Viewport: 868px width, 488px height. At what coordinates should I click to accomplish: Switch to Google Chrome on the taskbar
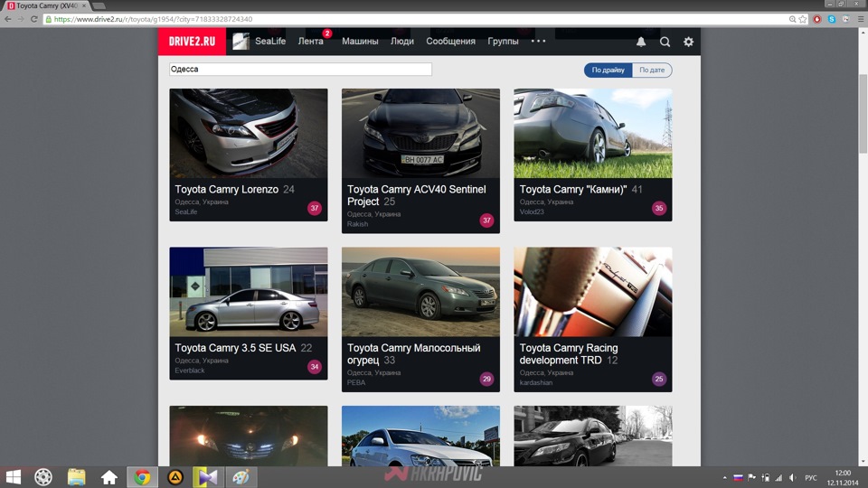coord(142,477)
